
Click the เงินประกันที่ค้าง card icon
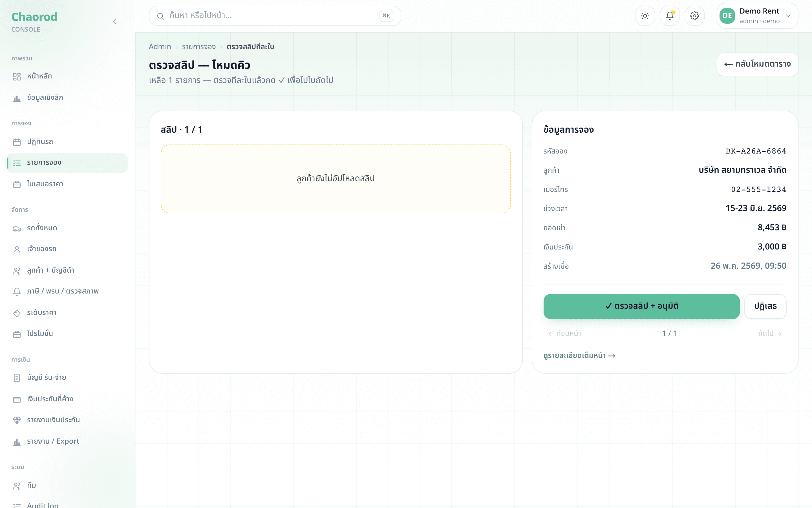[x=17, y=399]
